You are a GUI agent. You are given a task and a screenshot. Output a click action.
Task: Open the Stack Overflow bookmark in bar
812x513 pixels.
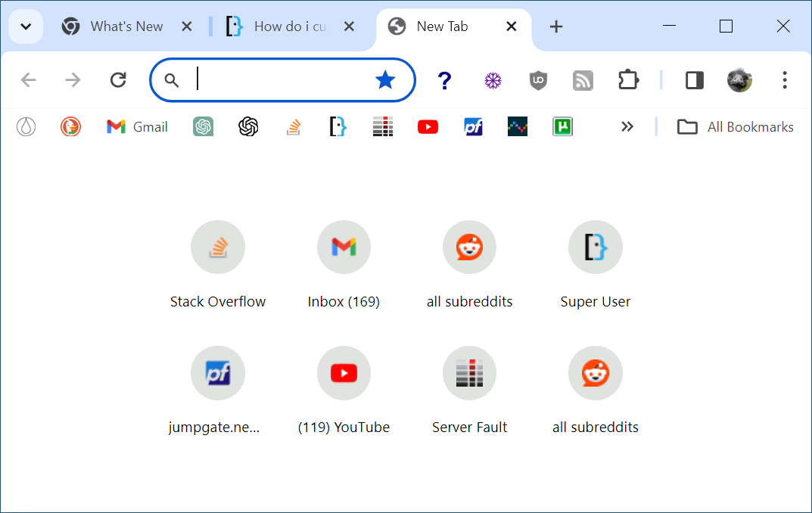(x=294, y=127)
